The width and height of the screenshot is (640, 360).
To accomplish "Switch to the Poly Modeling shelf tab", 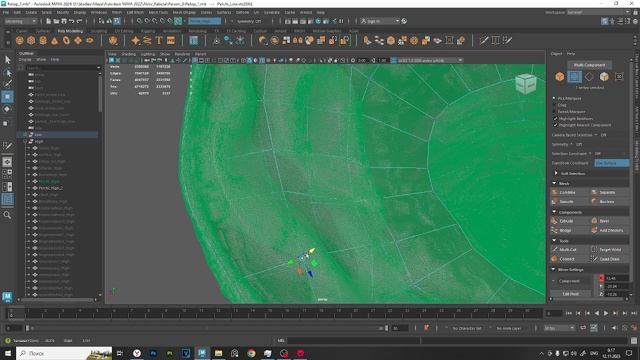I will [x=70, y=31].
